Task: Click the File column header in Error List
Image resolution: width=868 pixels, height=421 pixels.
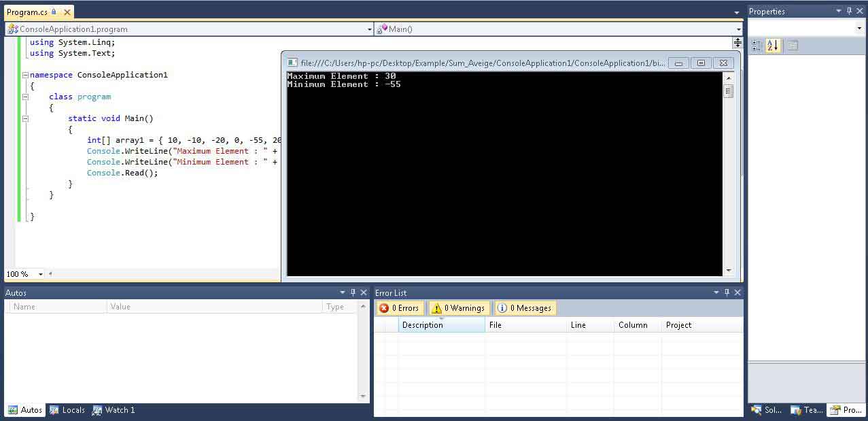Action: point(525,325)
